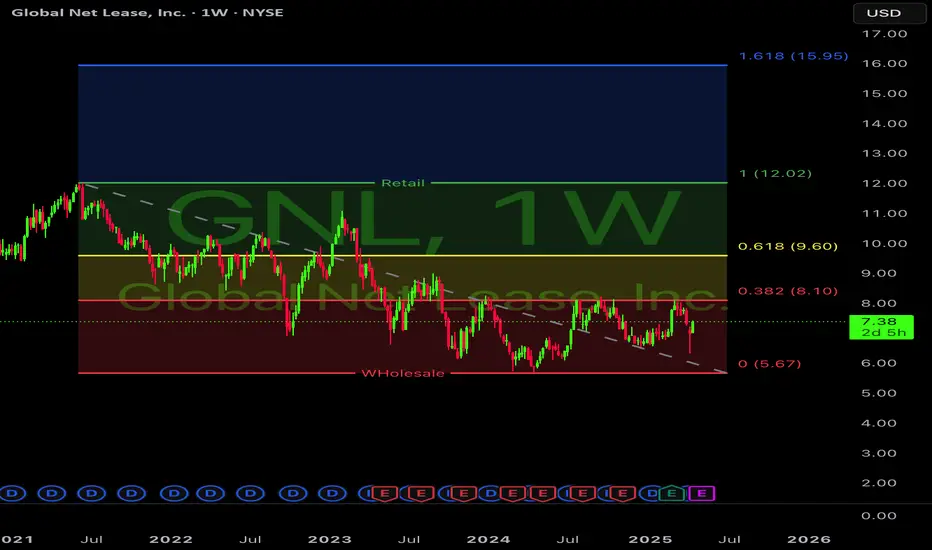This screenshot has height=550, width=932.
Task: Click the 0.618 (9.60) Fibonacci label
Action: pos(788,246)
